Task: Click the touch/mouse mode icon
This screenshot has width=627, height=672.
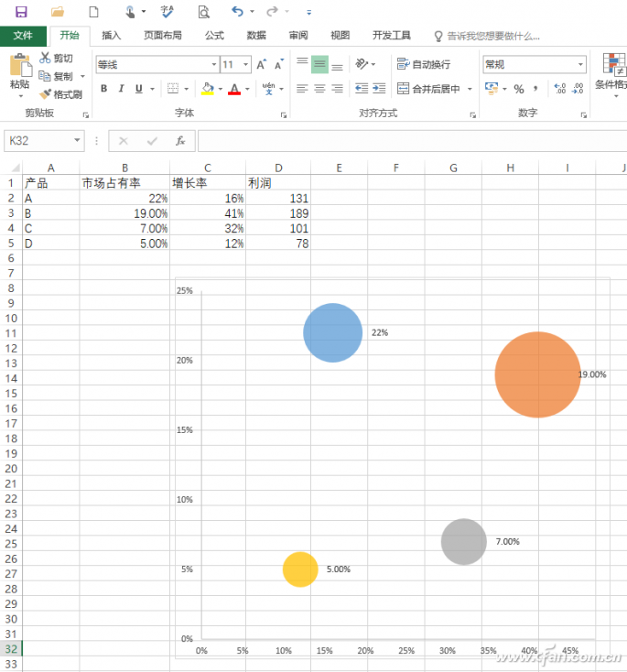Action: (x=130, y=12)
